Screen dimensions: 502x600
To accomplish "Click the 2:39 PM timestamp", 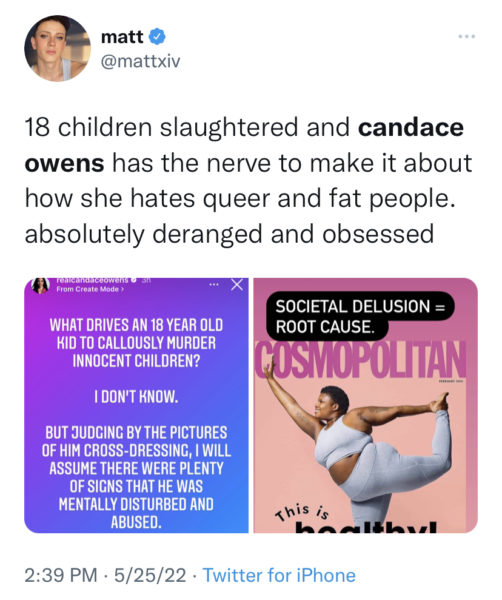I will (x=61, y=575).
